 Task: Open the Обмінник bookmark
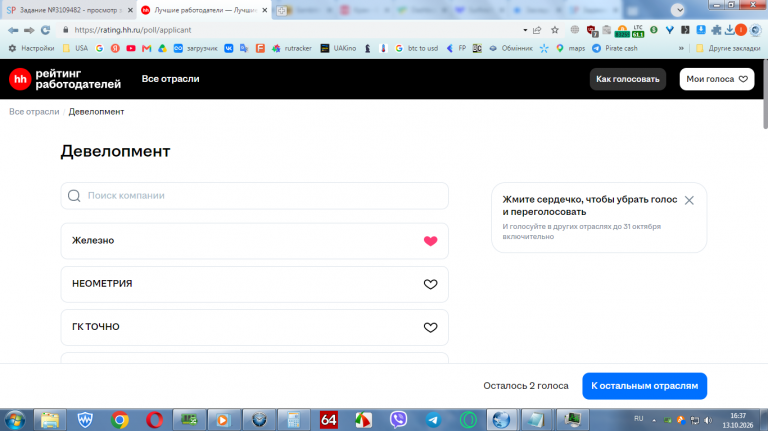pos(511,48)
